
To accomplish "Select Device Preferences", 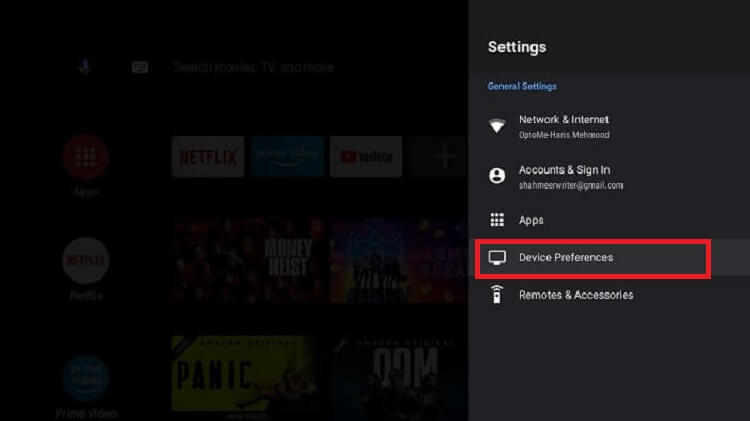I will (609, 257).
